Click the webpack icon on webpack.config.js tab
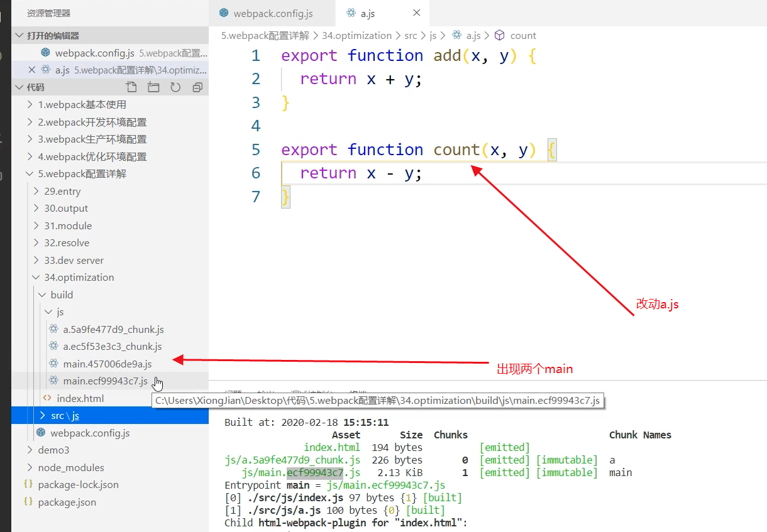767x532 pixels. [x=224, y=13]
